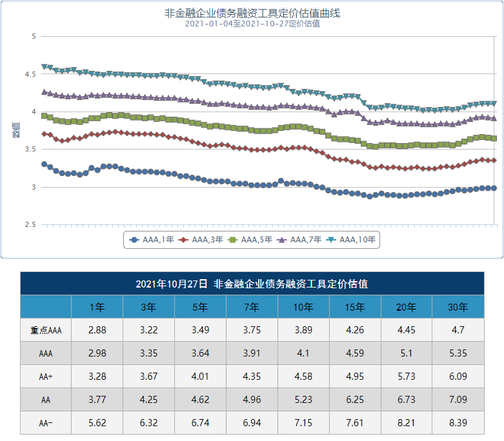The width and height of the screenshot is (504, 441).
Task: Click the AA+ 5年 value 4.01
Action: 200,376
